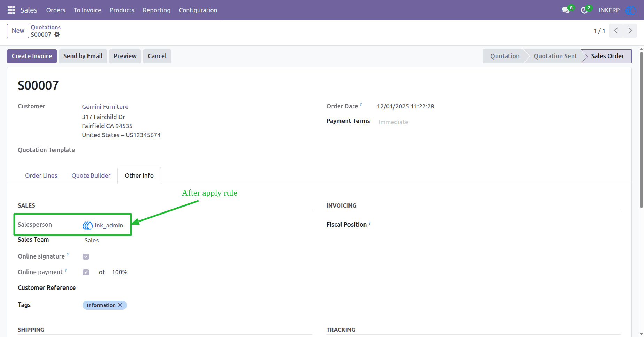
Task: Click the Quotation status stage
Action: (505, 56)
